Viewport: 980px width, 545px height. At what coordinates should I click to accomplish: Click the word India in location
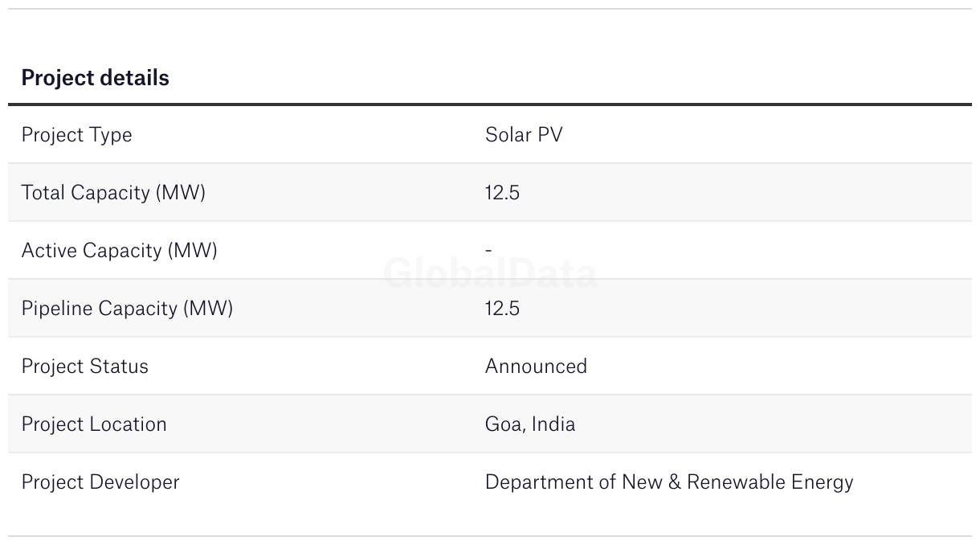(554, 424)
